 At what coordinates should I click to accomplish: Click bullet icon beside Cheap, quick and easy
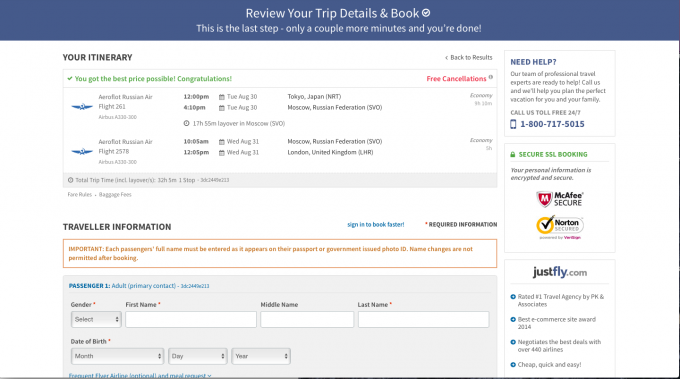pos(513,365)
